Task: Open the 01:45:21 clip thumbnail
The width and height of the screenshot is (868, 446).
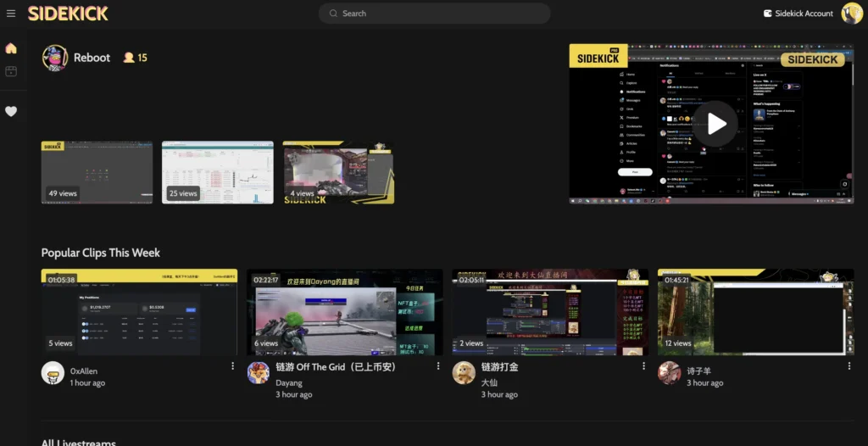Action: coord(755,312)
